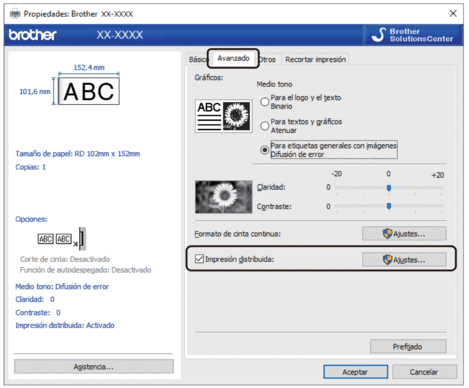The width and height of the screenshot is (469, 388).
Task: Select Difusión de error halftone option
Action: point(265,150)
